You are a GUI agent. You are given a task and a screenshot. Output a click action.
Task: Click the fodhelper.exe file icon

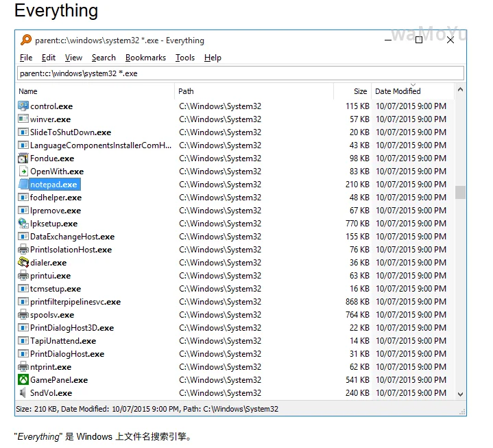(23, 198)
